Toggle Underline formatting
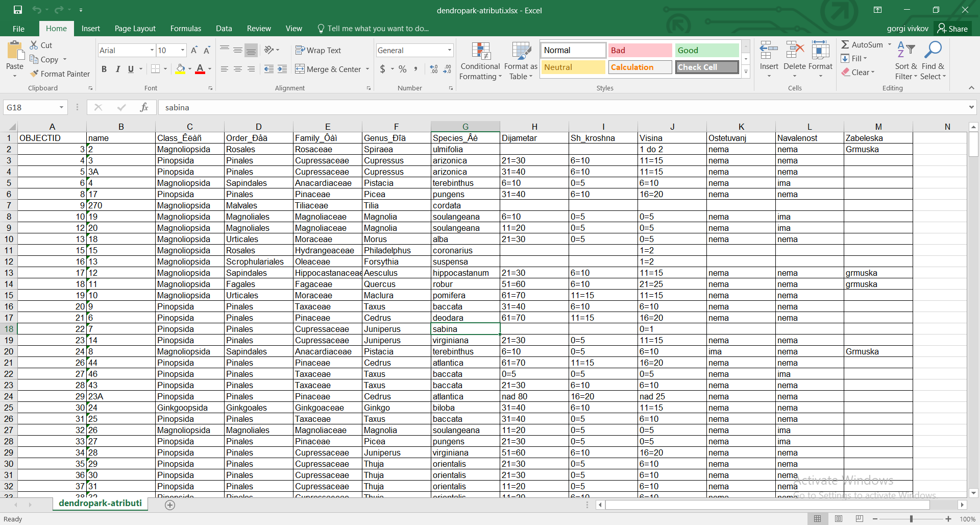This screenshot has width=980, height=525. coord(131,69)
